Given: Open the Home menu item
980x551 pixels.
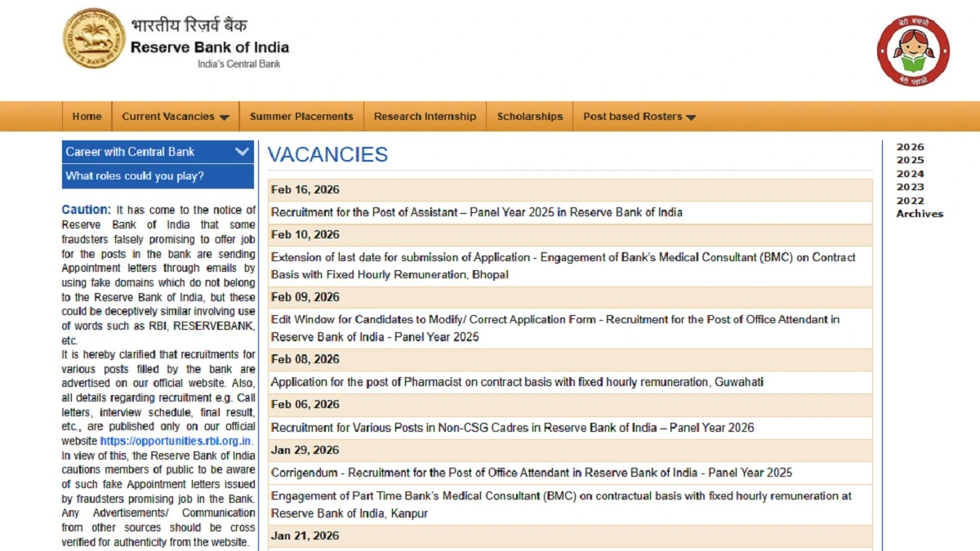Looking at the screenshot, I should 87,116.
